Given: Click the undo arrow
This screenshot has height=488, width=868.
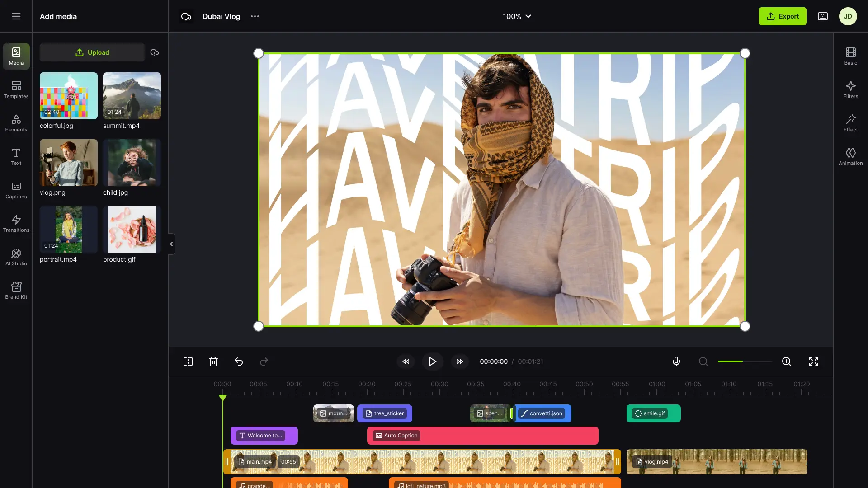Looking at the screenshot, I should tap(239, 361).
